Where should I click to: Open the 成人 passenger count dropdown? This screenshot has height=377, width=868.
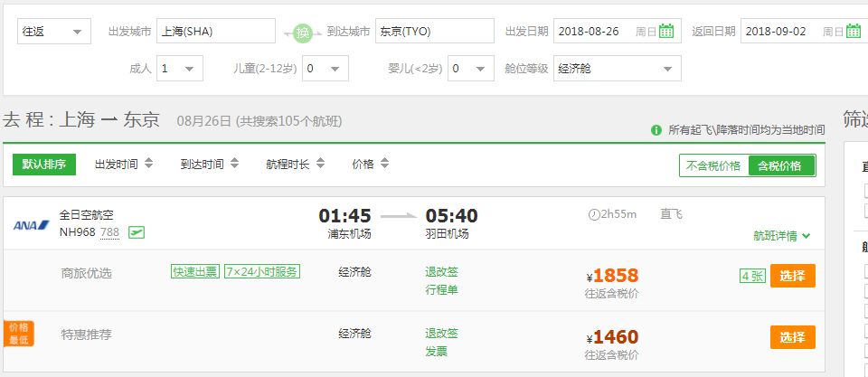(x=180, y=68)
